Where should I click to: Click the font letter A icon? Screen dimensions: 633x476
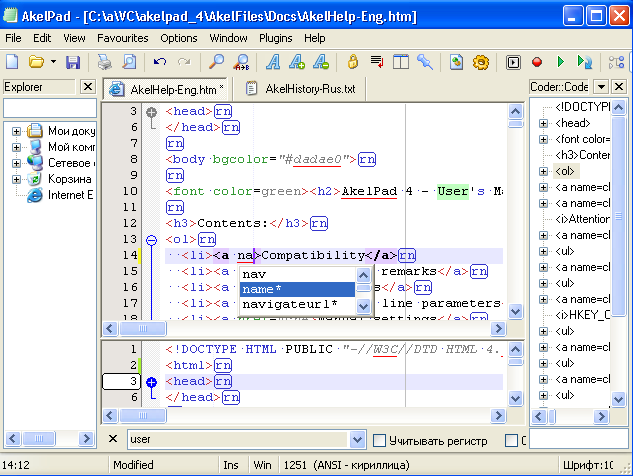click(x=273, y=62)
